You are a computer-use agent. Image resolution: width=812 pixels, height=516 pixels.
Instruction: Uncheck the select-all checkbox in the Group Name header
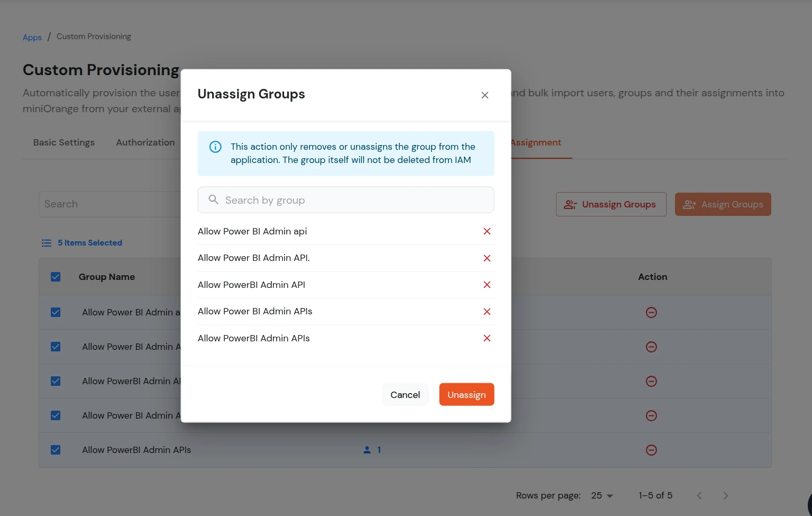point(56,276)
